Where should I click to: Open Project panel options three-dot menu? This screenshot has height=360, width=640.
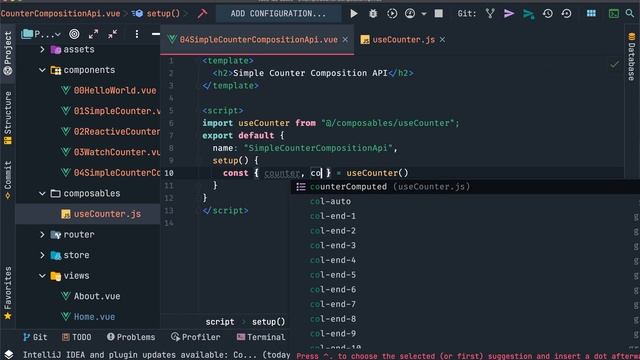(137, 34)
